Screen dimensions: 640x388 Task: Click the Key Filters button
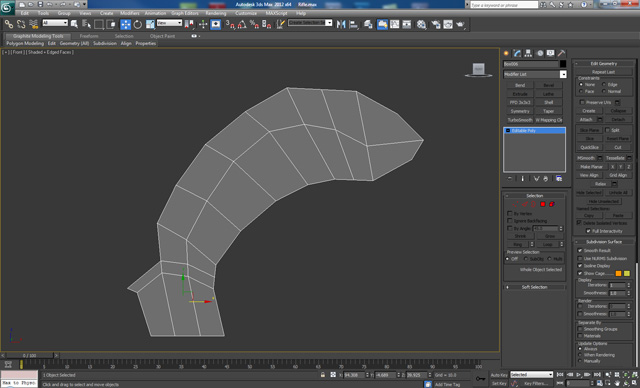[536, 384]
